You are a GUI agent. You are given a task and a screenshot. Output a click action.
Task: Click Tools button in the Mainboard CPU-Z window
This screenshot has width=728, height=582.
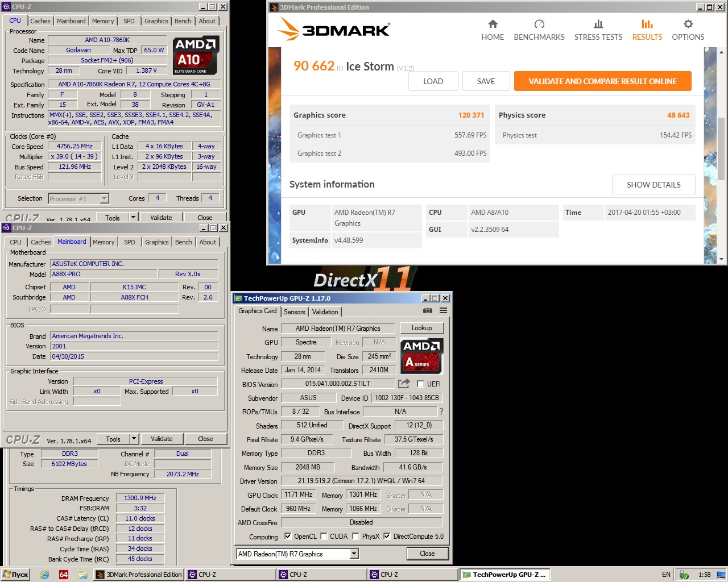[x=113, y=439]
